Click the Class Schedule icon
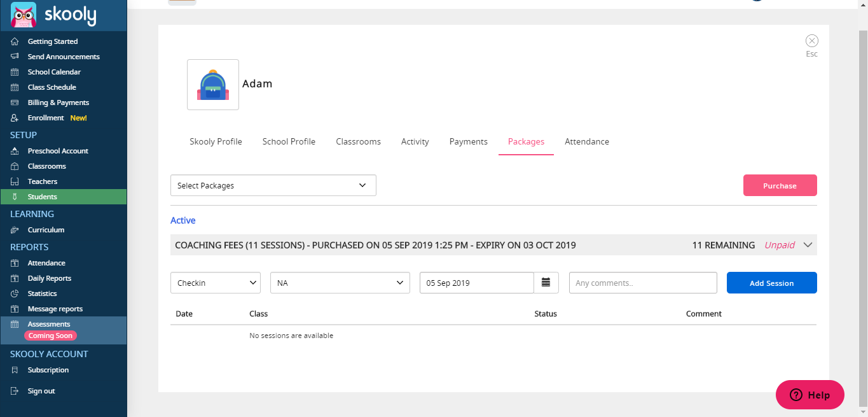Viewport: 868px width, 417px height. (x=15, y=87)
